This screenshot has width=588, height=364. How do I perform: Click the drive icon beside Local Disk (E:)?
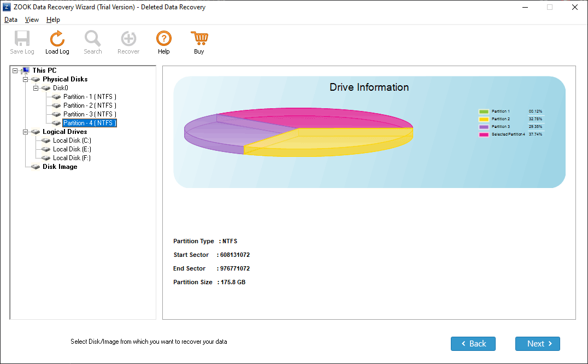46,149
